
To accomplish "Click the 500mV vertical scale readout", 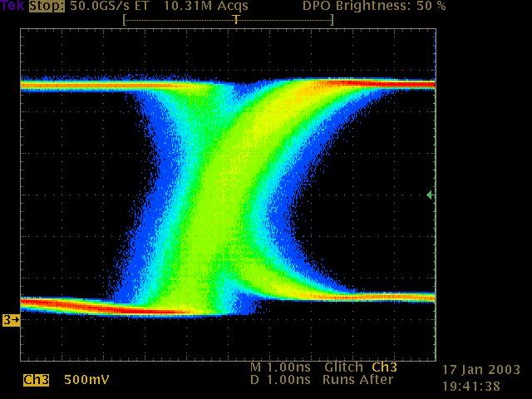I will pos(86,380).
